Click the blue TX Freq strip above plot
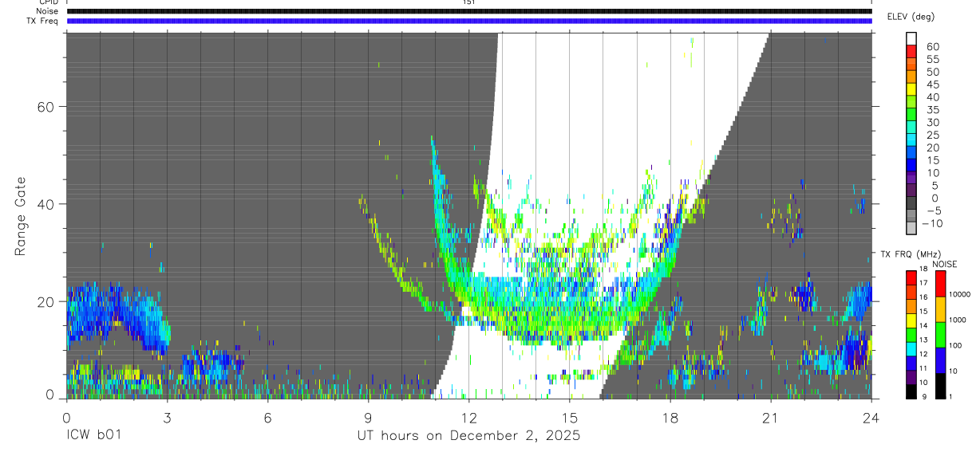 tap(469, 21)
